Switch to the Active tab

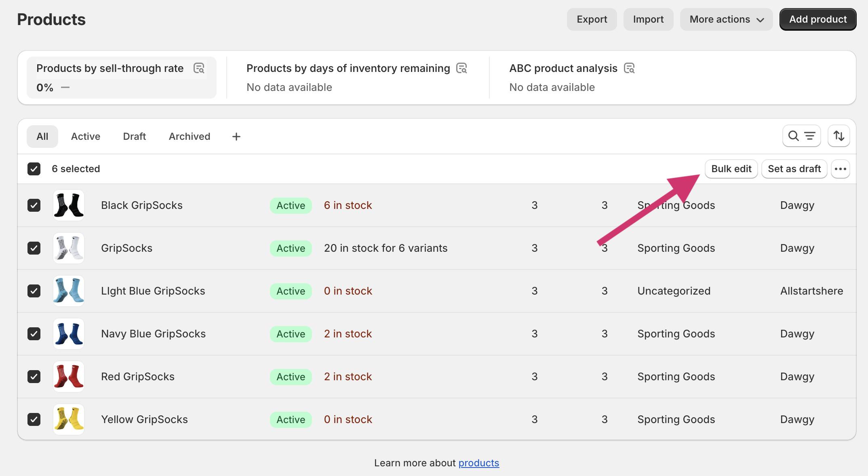[86, 137]
